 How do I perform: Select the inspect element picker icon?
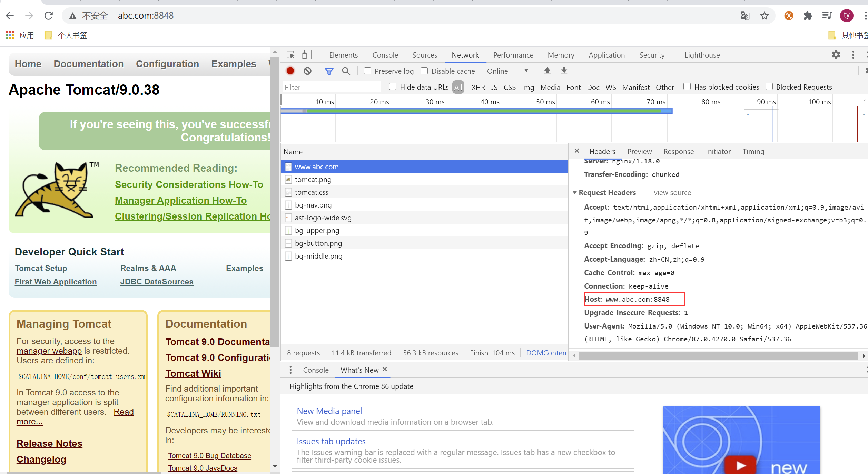(x=290, y=55)
